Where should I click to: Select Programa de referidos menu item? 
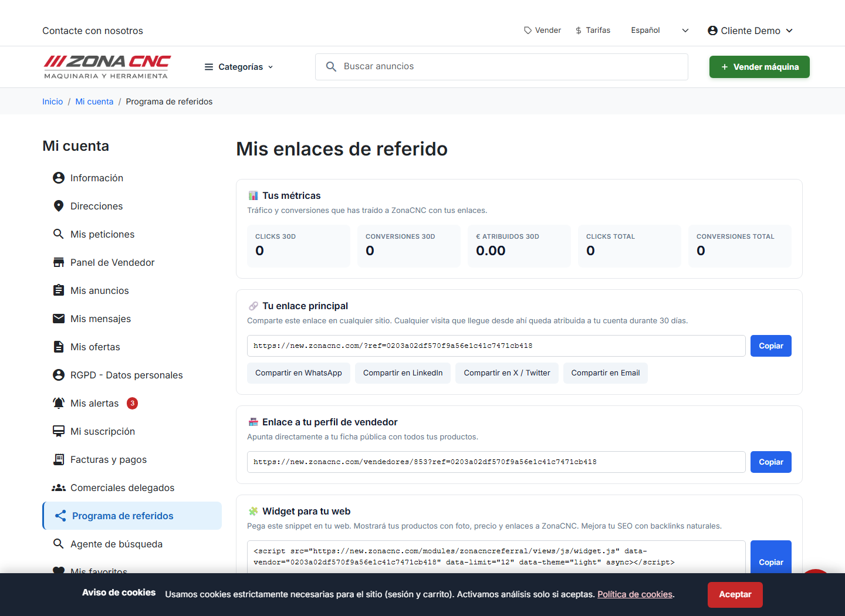pos(132,516)
